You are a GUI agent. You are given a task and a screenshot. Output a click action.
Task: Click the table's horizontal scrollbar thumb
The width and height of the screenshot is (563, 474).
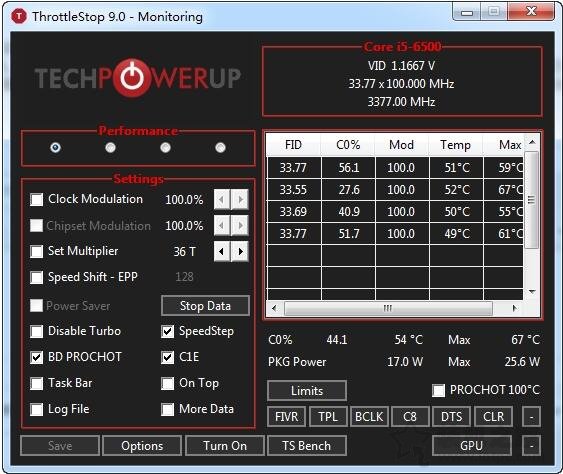click(x=388, y=308)
